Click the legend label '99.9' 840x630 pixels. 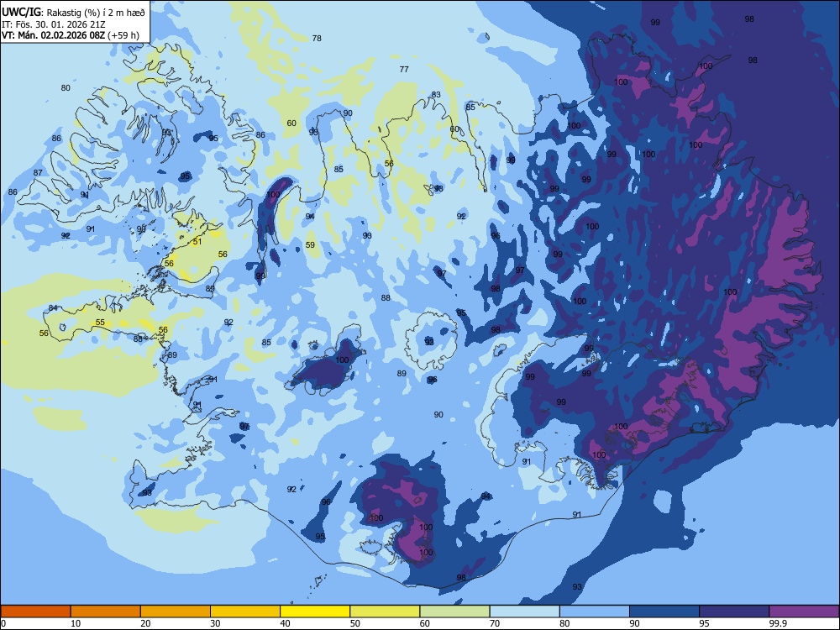pos(777,623)
